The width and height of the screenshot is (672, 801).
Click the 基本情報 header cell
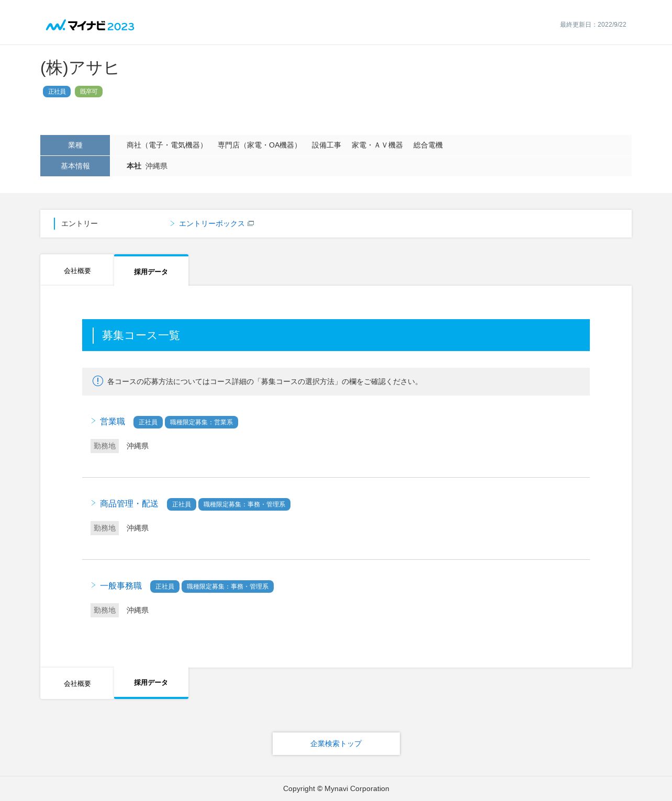point(75,166)
